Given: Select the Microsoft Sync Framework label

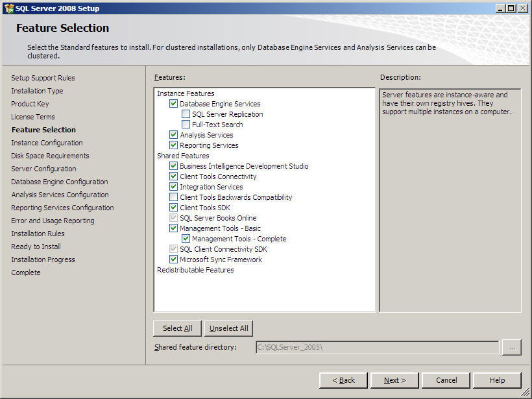Looking at the screenshot, I should pos(221,260).
